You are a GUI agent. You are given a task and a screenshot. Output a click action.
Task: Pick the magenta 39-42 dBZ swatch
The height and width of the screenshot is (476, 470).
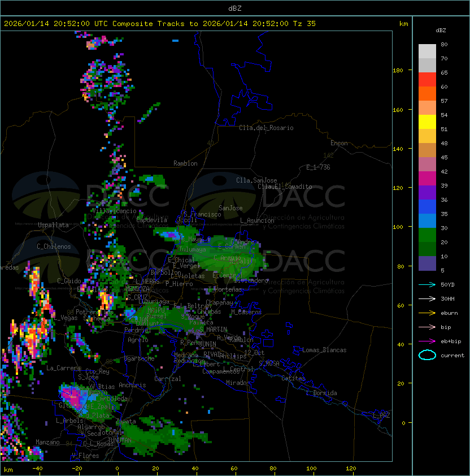(x=427, y=179)
